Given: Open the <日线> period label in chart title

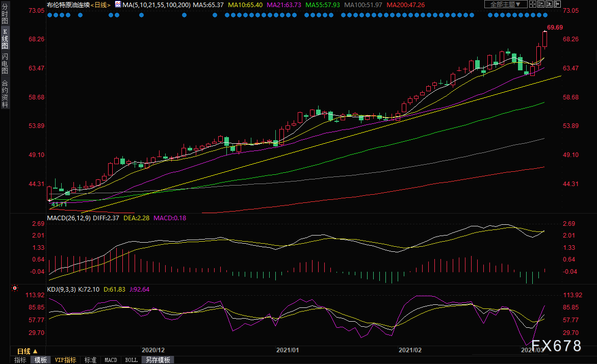Looking at the screenshot, I should (100, 5).
